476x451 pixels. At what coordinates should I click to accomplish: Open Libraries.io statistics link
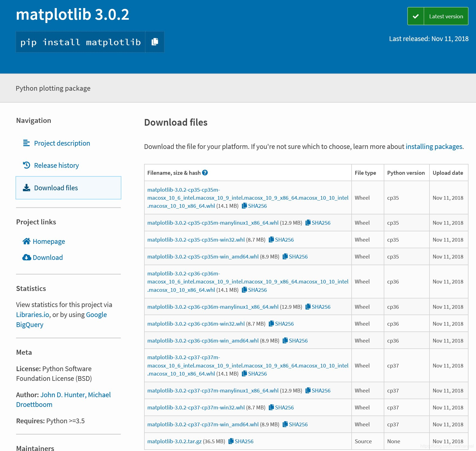click(33, 315)
